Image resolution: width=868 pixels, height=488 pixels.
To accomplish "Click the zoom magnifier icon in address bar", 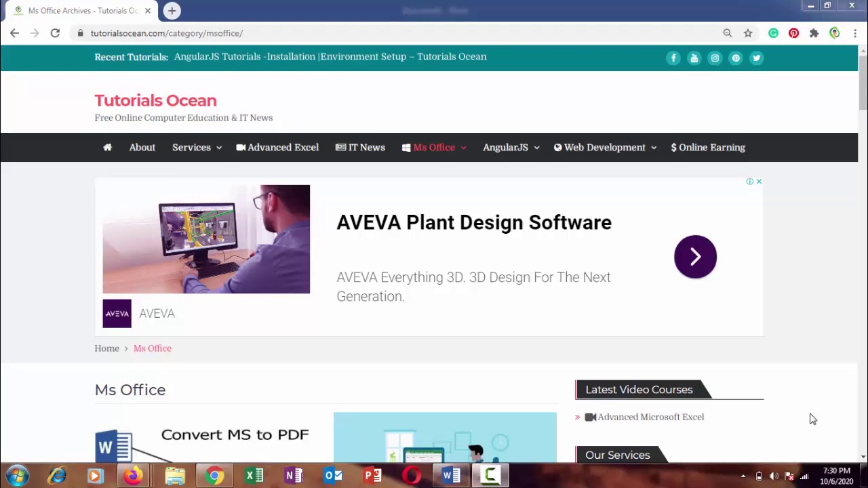I will tap(728, 33).
